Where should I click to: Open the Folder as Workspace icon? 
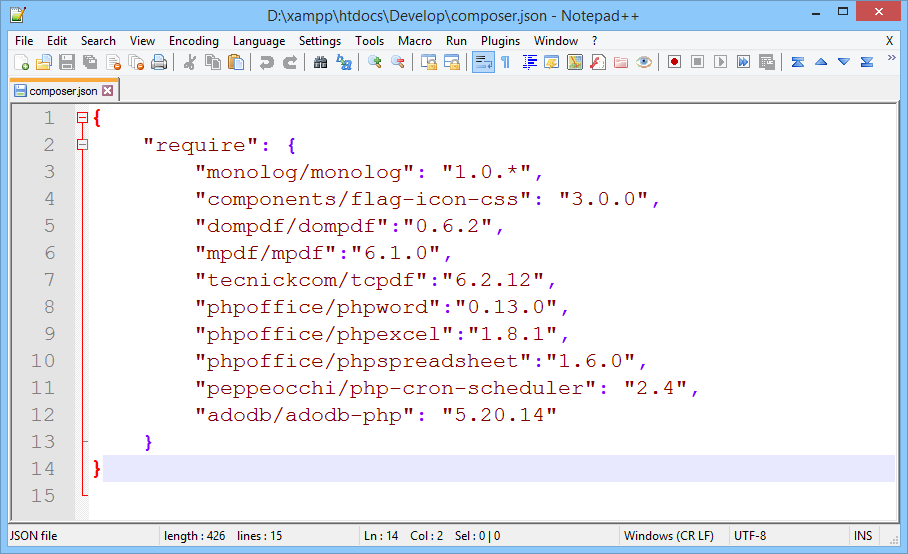pos(621,62)
